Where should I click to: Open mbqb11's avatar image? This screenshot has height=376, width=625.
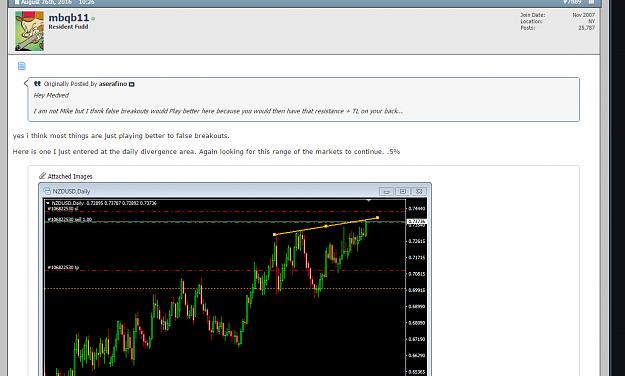[29, 31]
